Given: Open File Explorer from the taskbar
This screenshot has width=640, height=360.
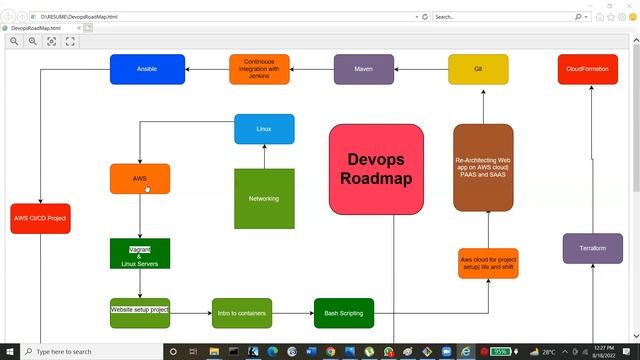Looking at the screenshot, I should click(x=214, y=351).
